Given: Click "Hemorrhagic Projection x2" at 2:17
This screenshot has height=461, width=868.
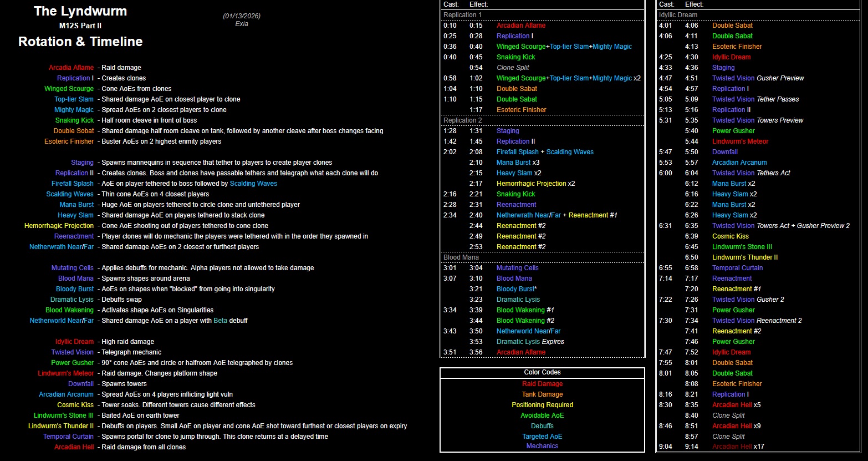Looking at the screenshot, I should click(535, 184).
